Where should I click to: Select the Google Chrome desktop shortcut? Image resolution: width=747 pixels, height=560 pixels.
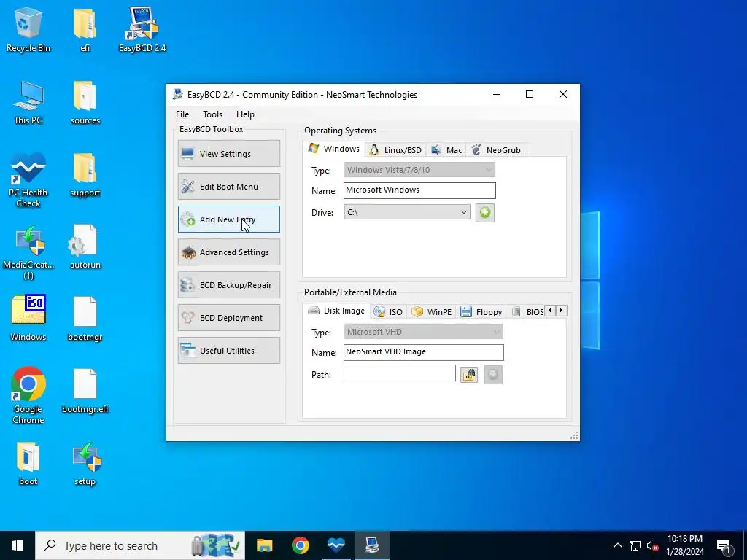point(28,394)
